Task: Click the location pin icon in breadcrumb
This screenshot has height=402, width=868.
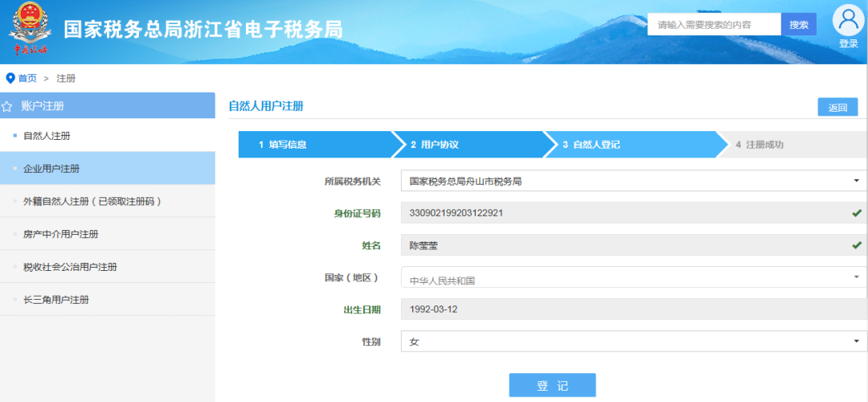Action: [10, 79]
